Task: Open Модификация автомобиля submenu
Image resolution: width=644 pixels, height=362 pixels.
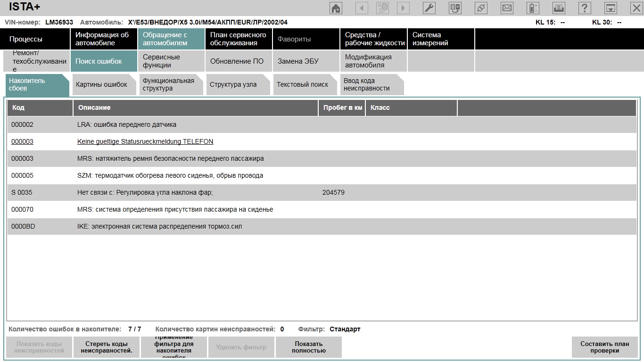Action: [x=373, y=61]
